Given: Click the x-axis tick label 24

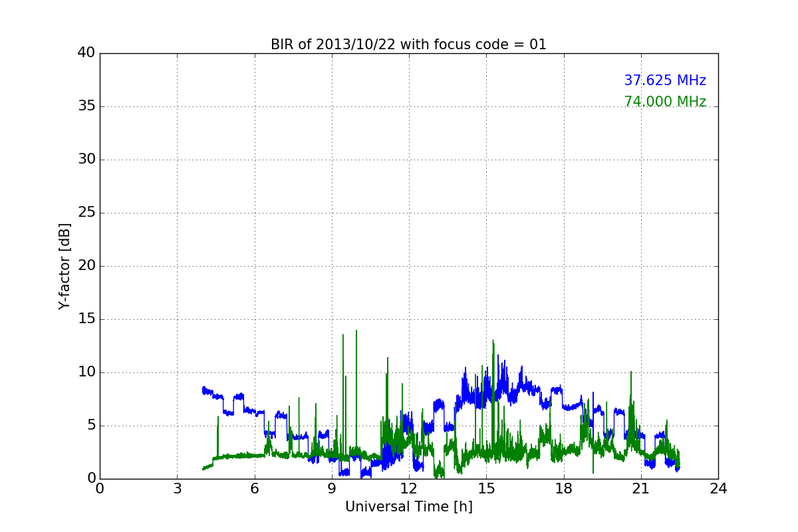Looking at the screenshot, I should tap(718, 489).
